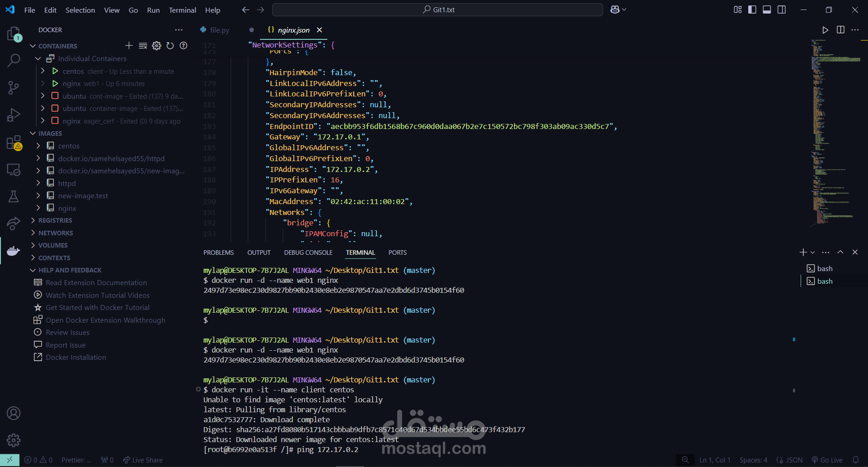Create new terminal with plus icon
Image resolution: width=868 pixels, height=467 pixels.
click(803, 252)
